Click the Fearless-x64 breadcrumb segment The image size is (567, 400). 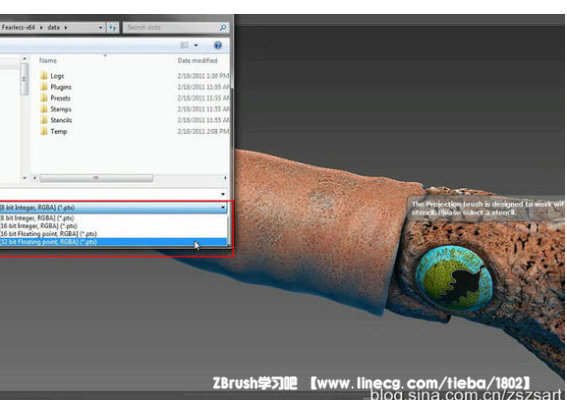18,27
